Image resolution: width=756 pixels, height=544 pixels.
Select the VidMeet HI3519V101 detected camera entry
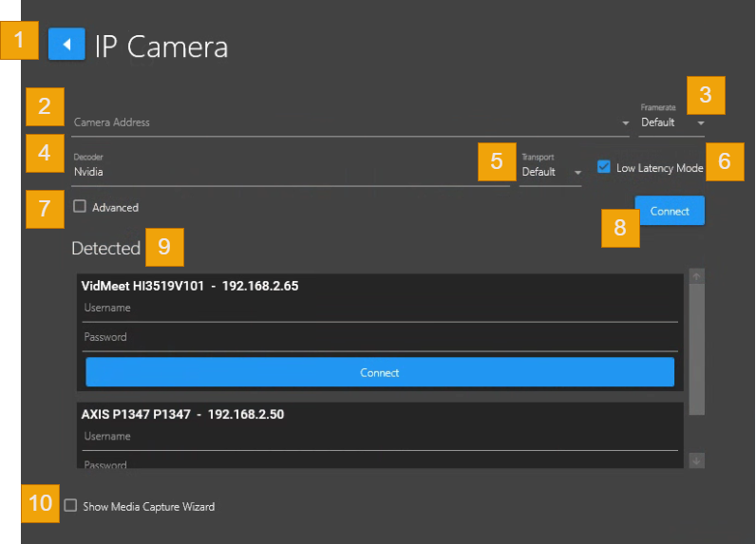(190, 286)
